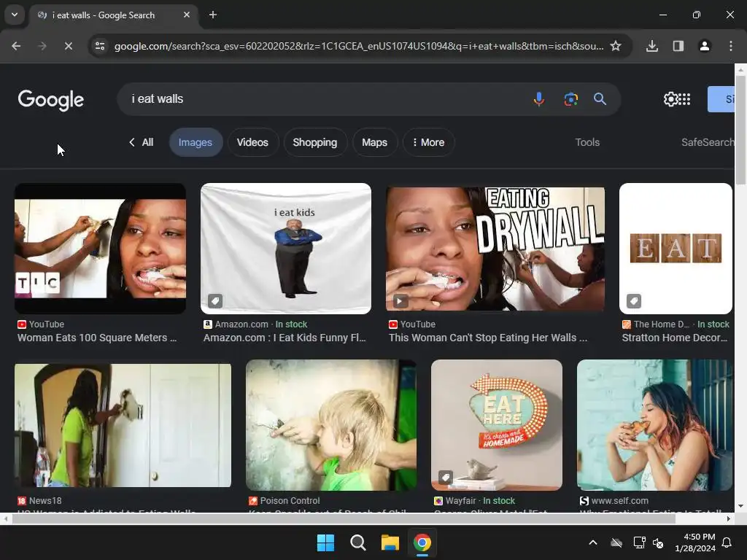Toggle Chrome side panel icon
The image size is (747, 560).
678,46
